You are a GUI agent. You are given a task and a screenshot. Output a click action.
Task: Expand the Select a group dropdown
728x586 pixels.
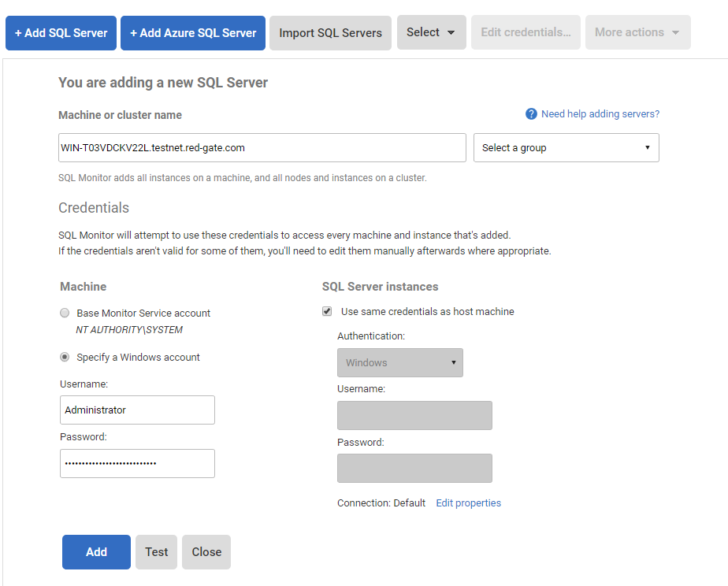click(566, 147)
